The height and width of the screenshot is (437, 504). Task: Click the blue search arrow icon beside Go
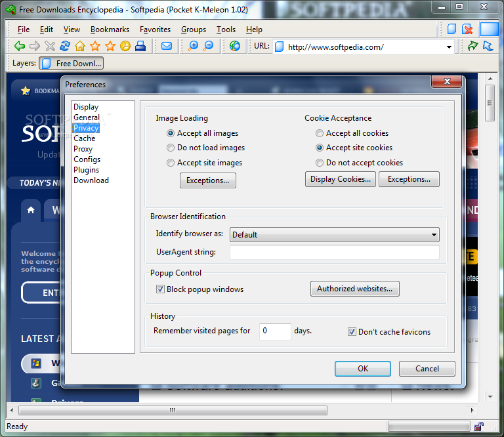tap(488, 47)
